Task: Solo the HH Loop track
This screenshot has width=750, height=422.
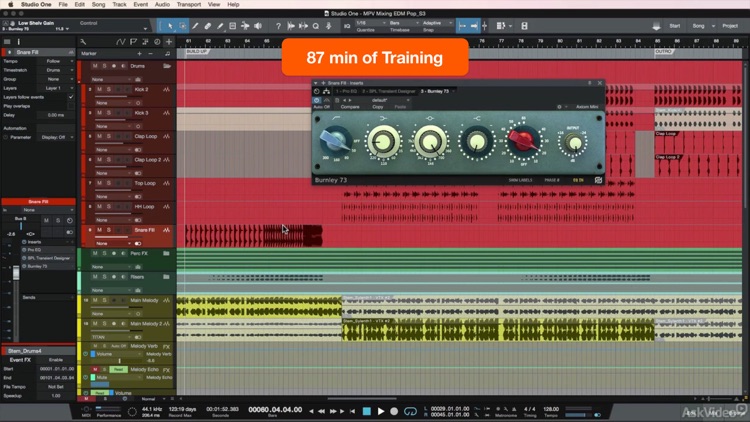Action: pos(109,207)
